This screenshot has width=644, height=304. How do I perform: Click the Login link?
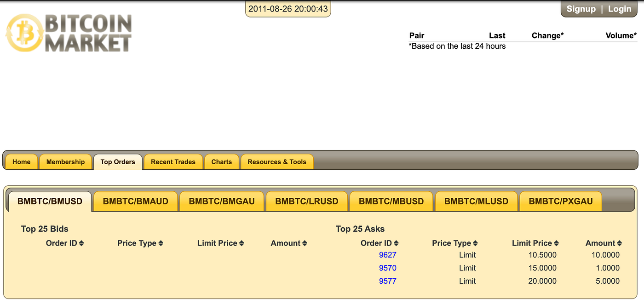point(620,9)
